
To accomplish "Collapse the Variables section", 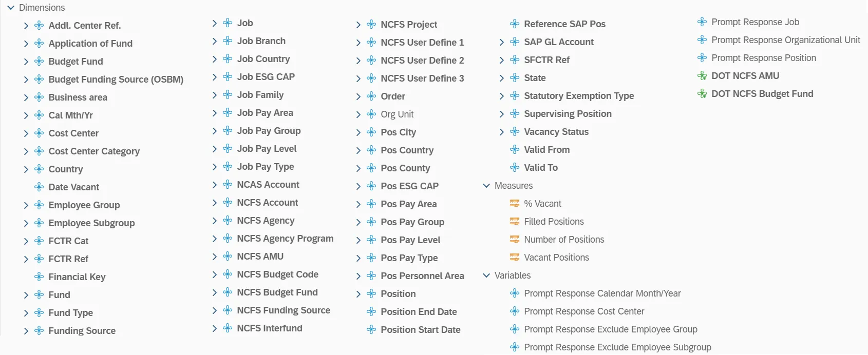I will (486, 275).
